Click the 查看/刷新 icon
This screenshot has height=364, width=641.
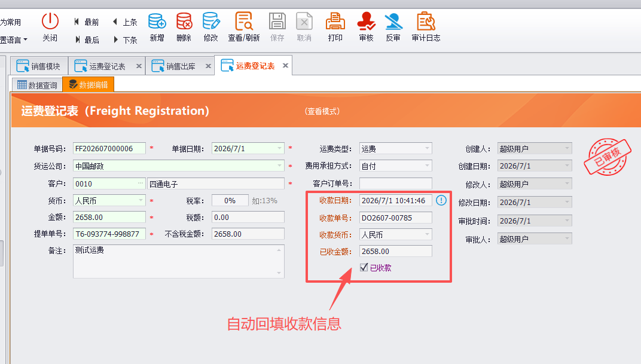click(243, 21)
